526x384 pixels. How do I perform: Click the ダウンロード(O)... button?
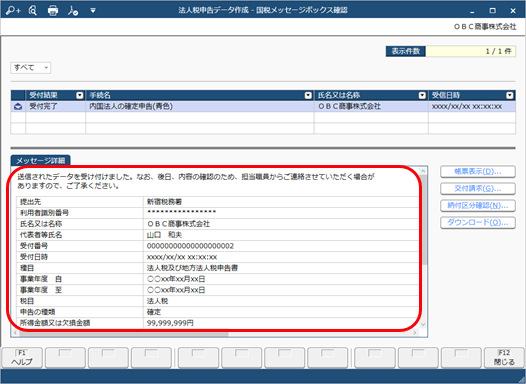(x=478, y=223)
